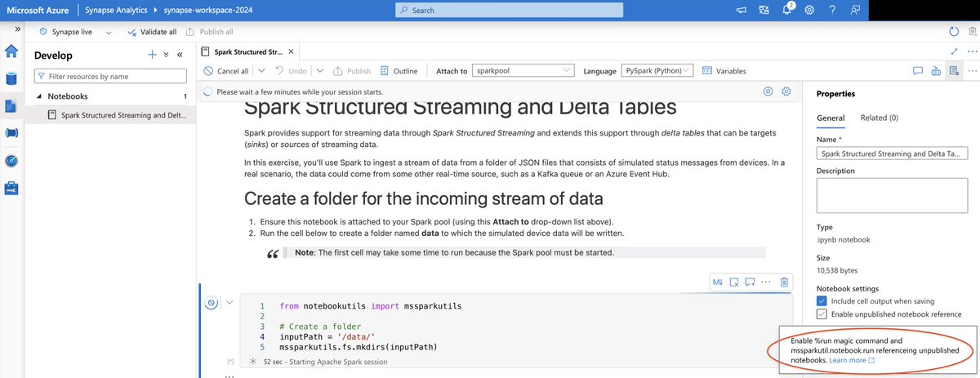Open the Variables pane
Viewport: 980px width, 378px height.
[724, 71]
